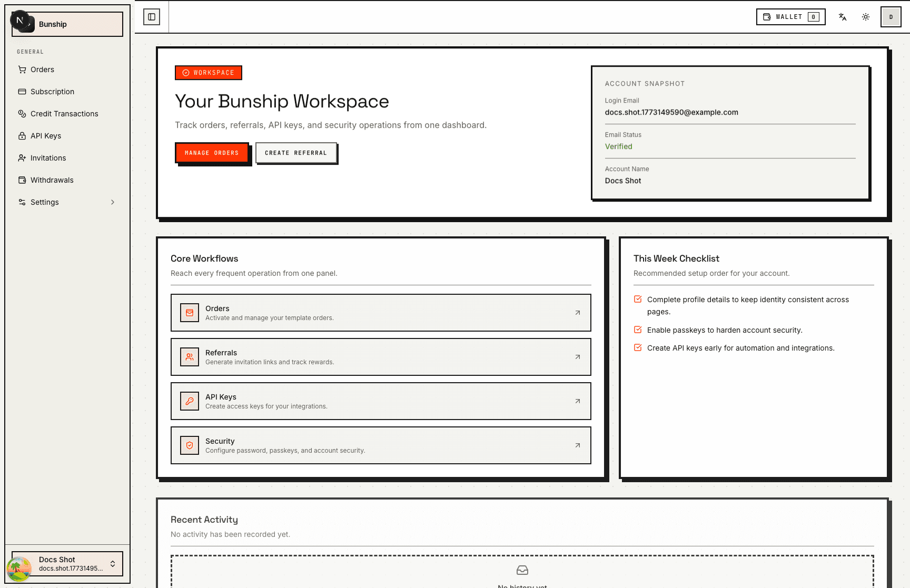910x588 pixels.
Task: Open the Withdrawals sidebar icon
Action: [x=22, y=180]
